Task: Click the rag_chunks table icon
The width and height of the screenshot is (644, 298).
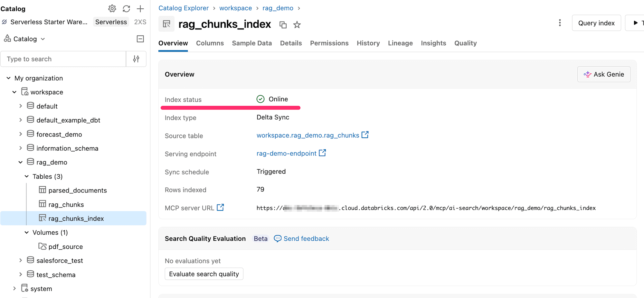Action: (42, 204)
